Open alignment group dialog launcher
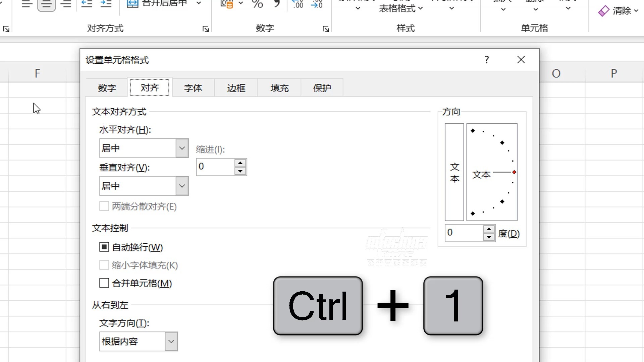644x362 pixels. 206,29
